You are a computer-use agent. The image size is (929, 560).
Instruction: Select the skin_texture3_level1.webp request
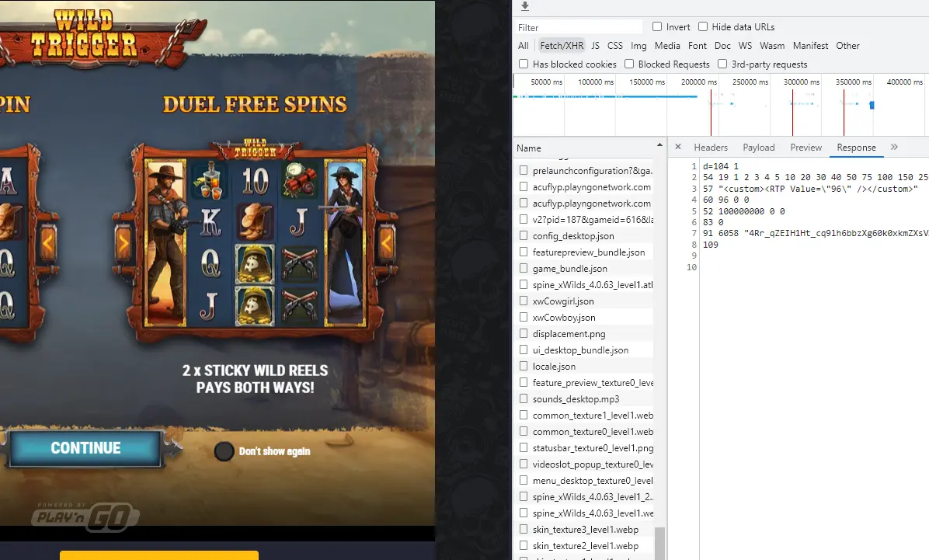click(586, 529)
